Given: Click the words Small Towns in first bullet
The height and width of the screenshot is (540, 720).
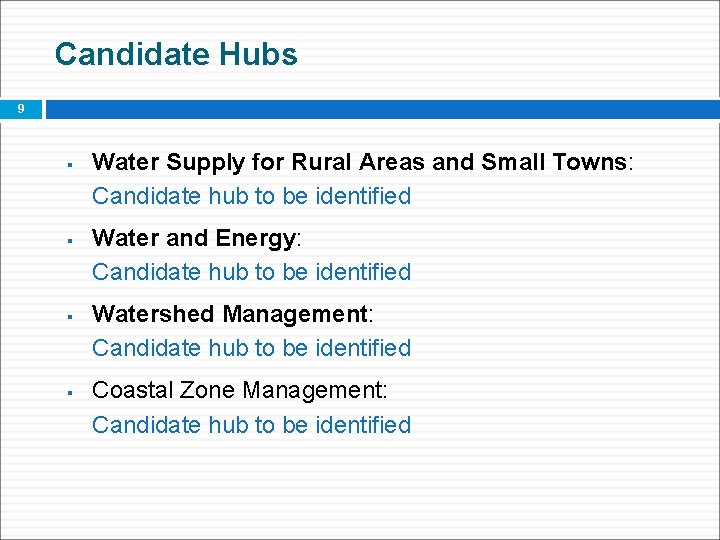Looking at the screenshot, I should click(554, 162).
